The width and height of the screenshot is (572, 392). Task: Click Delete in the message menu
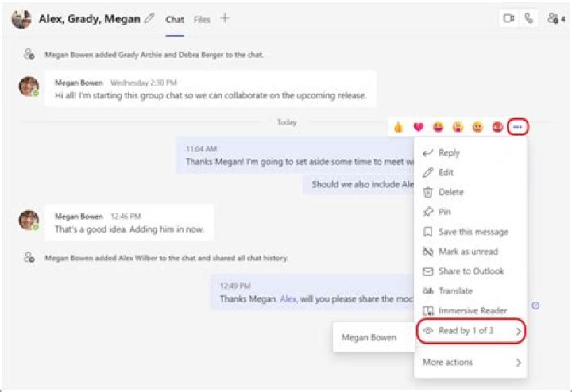coord(450,192)
